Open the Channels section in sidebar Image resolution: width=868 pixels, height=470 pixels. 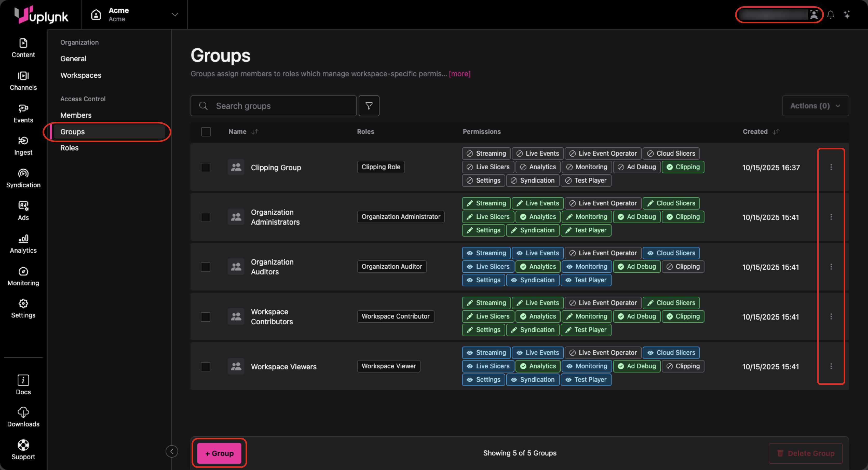pos(23,81)
